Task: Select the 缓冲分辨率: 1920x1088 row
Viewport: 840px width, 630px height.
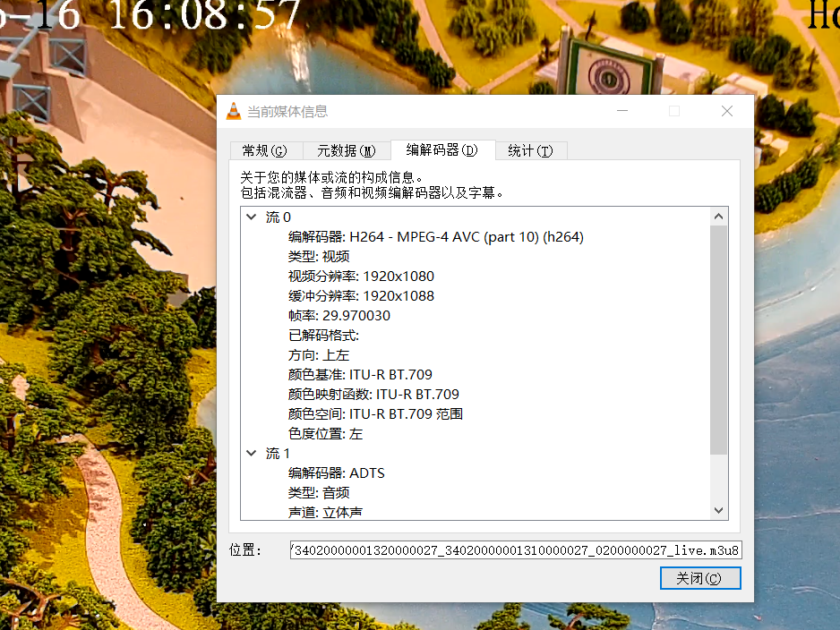Action: (x=361, y=296)
